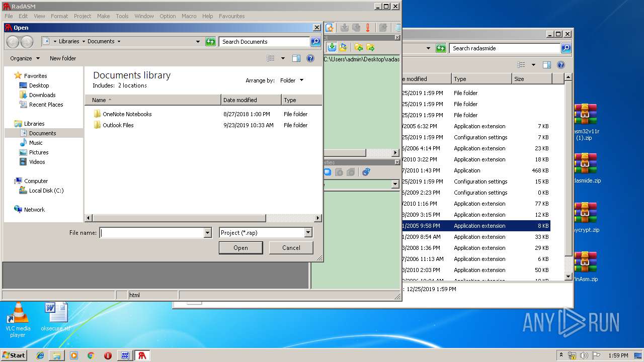The width and height of the screenshot is (644, 362).
Task: Select Desktop under Favorites
Action: tap(34, 85)
